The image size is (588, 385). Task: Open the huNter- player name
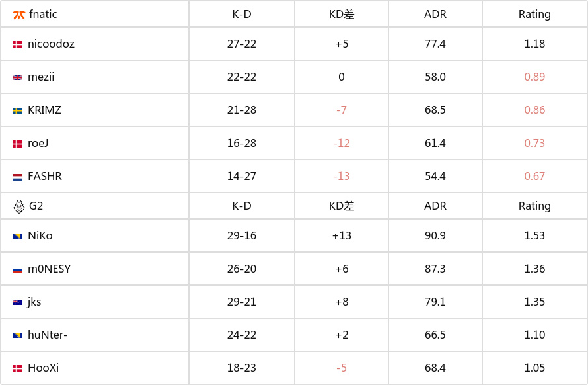coord(48,335)
